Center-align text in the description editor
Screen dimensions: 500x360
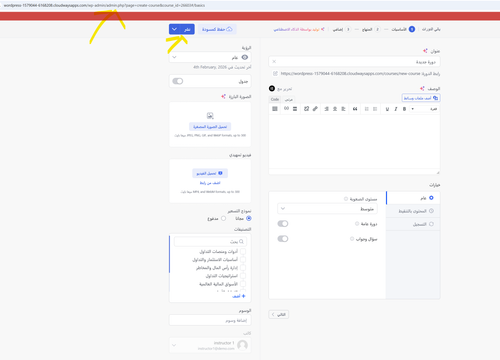[335, 109]
